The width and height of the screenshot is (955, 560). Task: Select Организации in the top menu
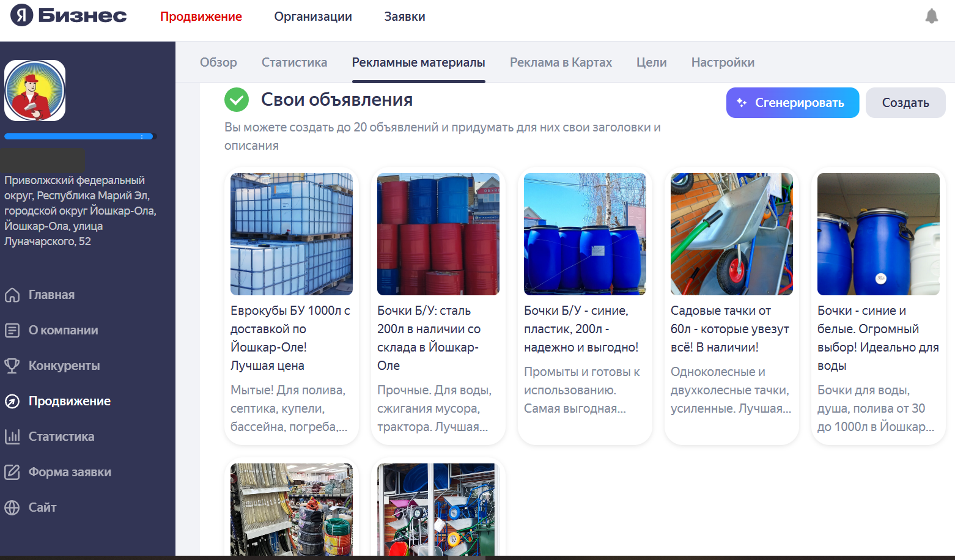click(313, 17)
